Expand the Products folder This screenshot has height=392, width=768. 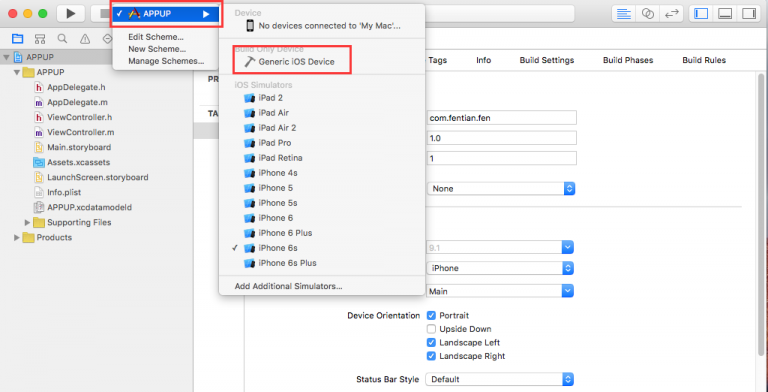point(17,238)
